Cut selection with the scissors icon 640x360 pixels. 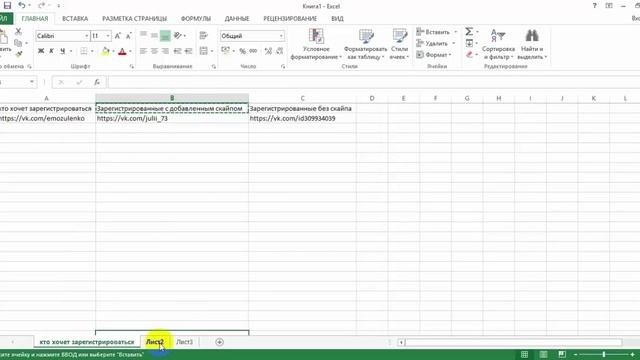[18, 31]
